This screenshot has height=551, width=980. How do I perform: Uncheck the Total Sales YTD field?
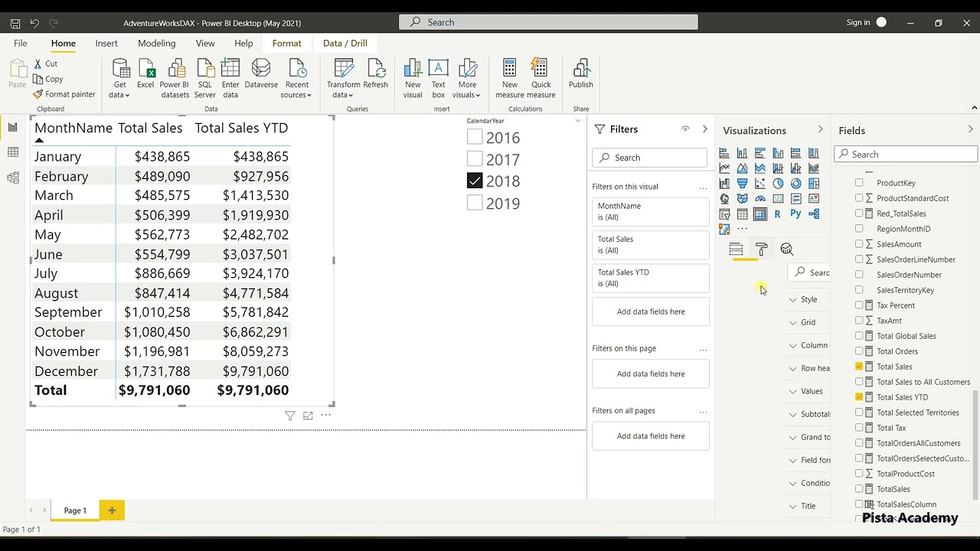coord(859,397)
